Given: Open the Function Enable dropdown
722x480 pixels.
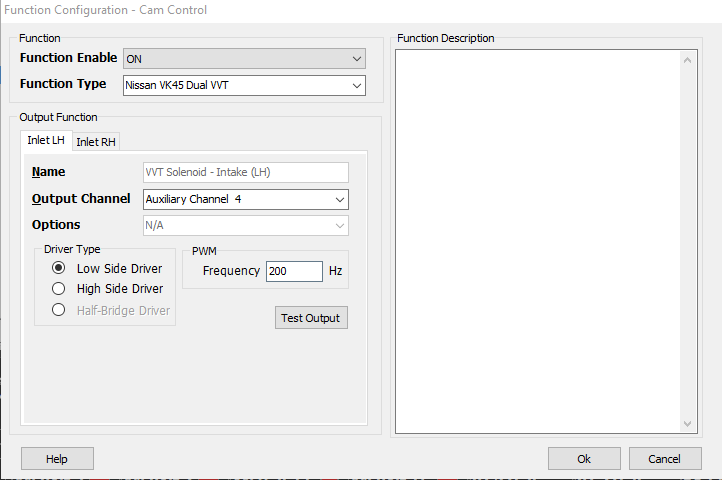Looking at the screenshot, I should (x=244, y=59).
